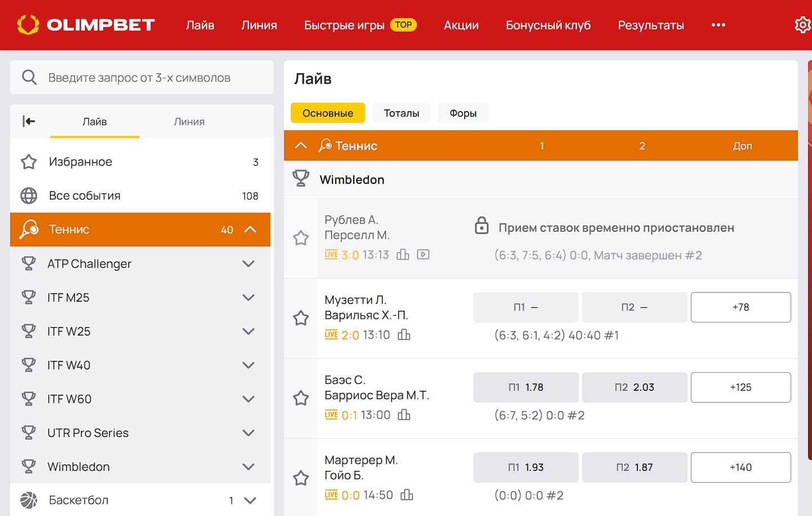This screenshot has height=516, width=812.
Task: Add Мартерер–Гойо match to favorites
Action: pos(301,478)
